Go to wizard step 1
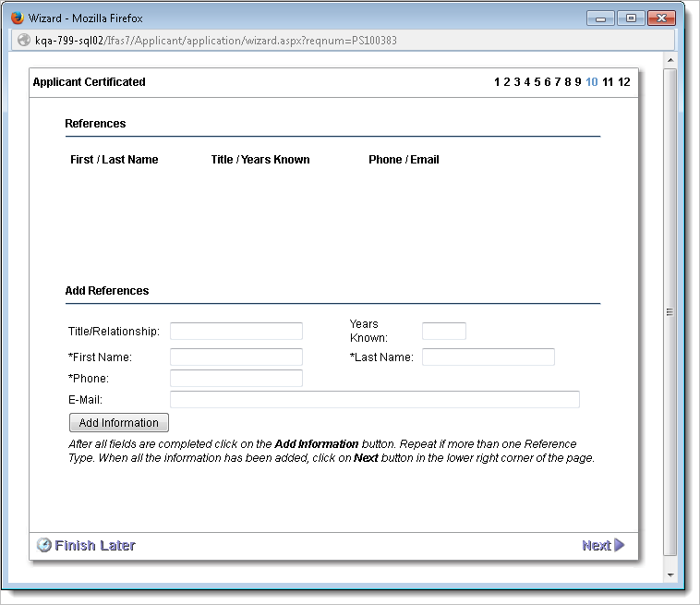Image resolution: width=700 pixels, height=605 pixels. pos(497,82)
